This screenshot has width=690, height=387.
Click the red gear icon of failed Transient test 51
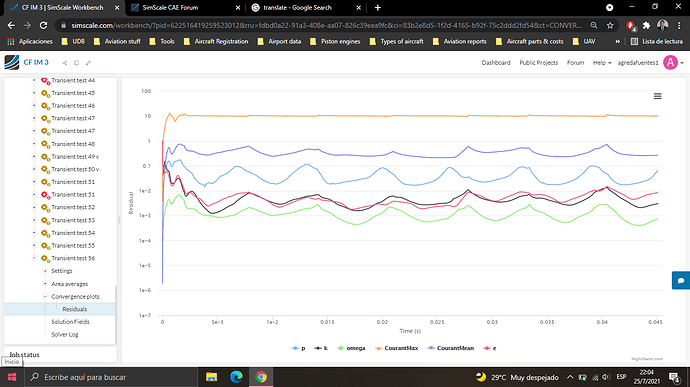45,195
